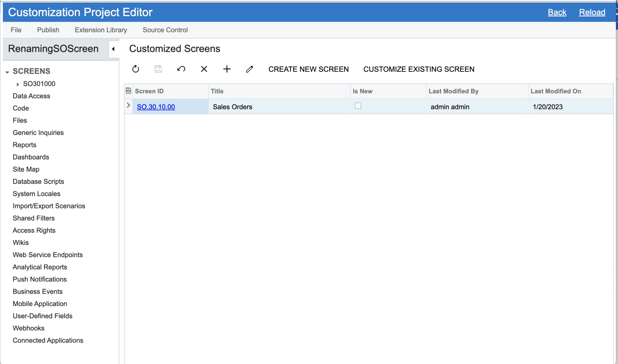Open the Source Control menu
The width and height of the screenshot is (618, 364).
point(165,30)
